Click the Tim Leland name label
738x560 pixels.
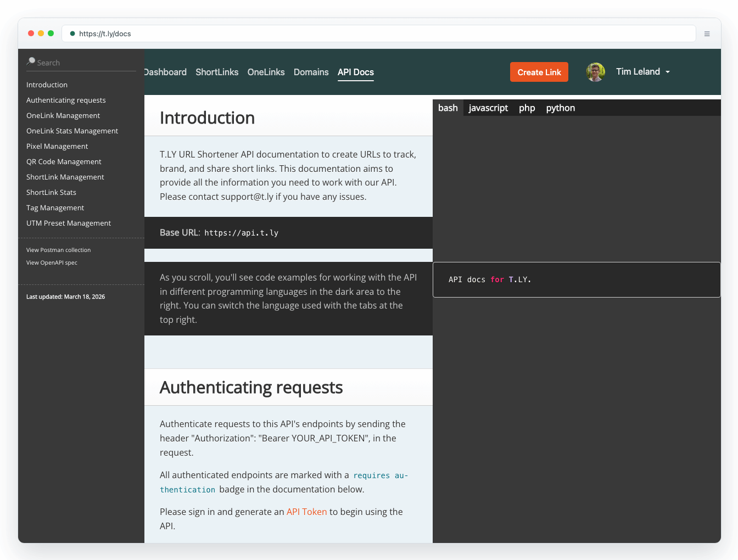[x=638, y=71]
